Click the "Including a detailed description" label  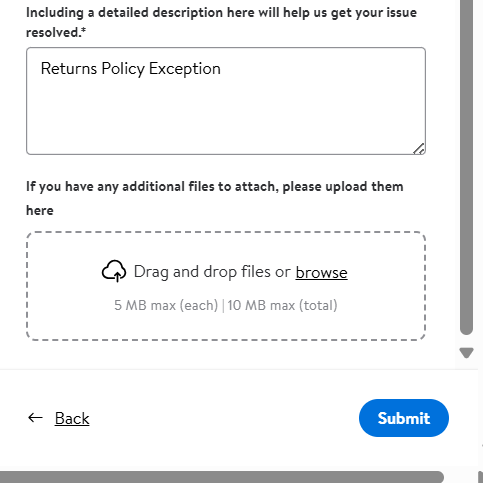[x=125, y=13]
